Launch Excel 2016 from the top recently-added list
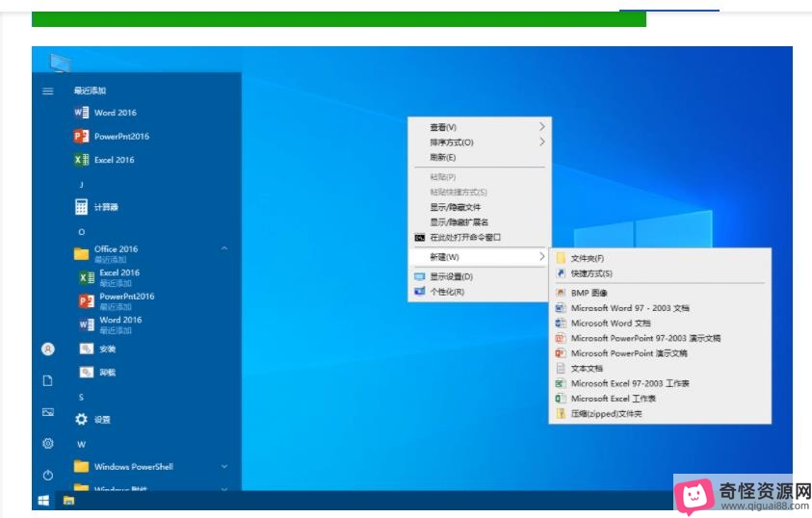This screenshot has height=518, width=812. tap(104, 160)
